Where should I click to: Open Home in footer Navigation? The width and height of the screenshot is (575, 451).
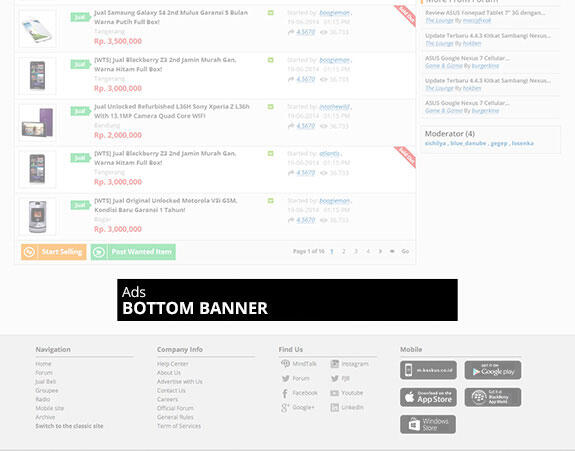pyautogui.click(x=43, y=364)
